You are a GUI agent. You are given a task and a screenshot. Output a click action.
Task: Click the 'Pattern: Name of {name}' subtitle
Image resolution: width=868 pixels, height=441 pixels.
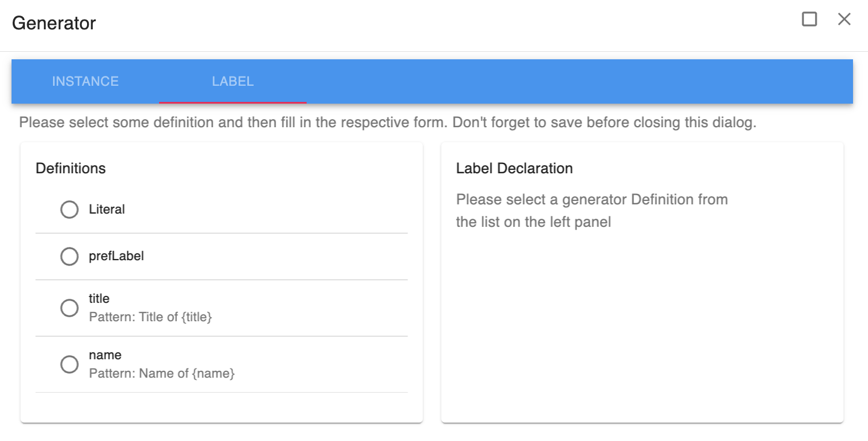pos(162,374)
